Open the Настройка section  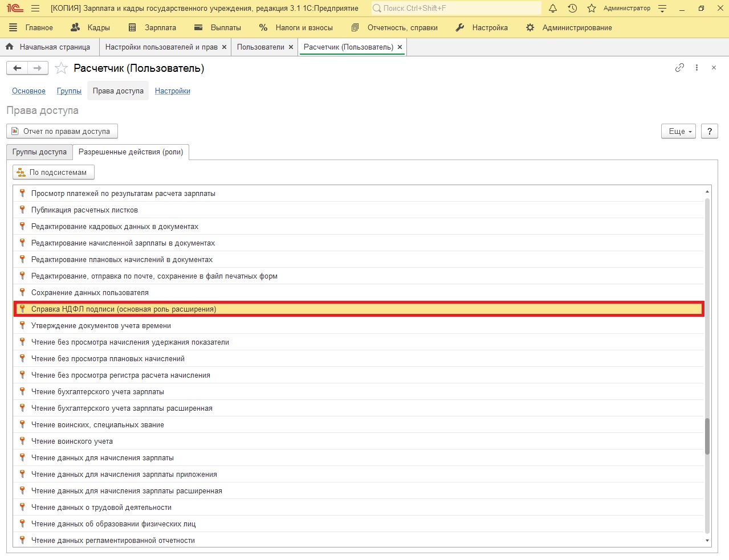coord(482,27)
